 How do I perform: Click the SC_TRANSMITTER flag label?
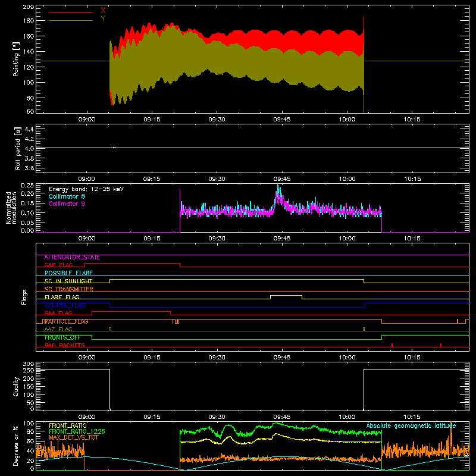69,289
